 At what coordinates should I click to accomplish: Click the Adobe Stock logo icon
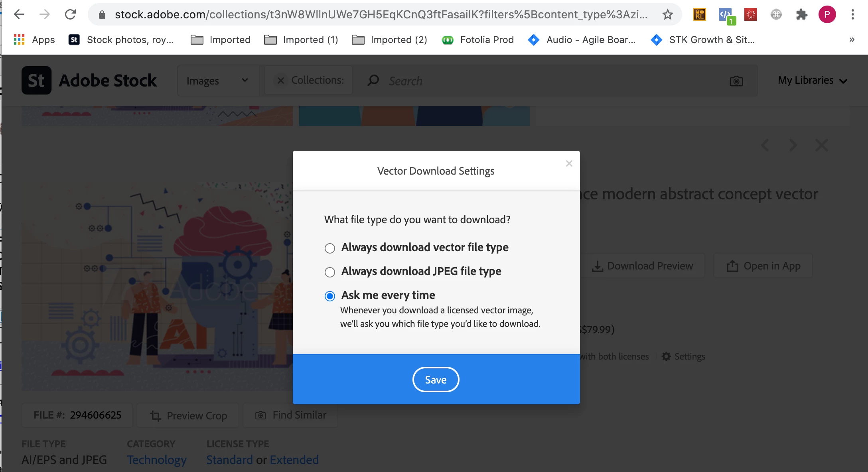pos(36,81)
